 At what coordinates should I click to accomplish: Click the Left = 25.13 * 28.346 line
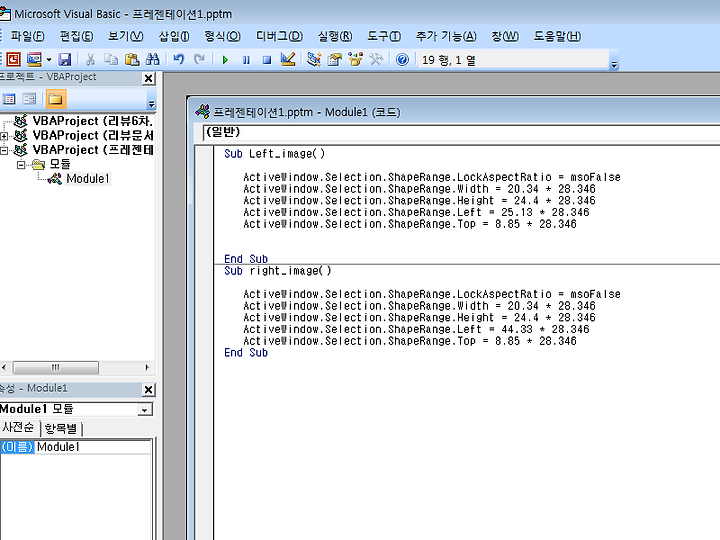(416, 212)
